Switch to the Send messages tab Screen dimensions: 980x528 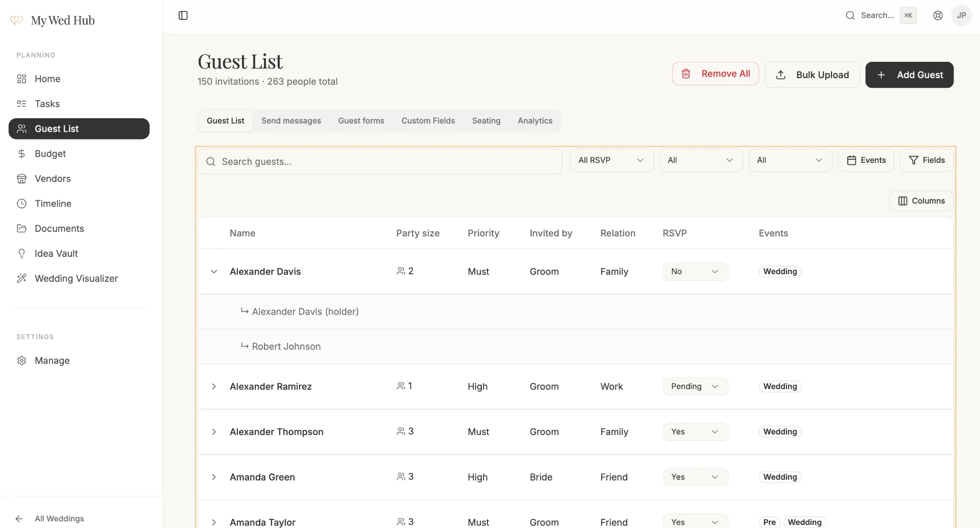click(x=291, y=121)
